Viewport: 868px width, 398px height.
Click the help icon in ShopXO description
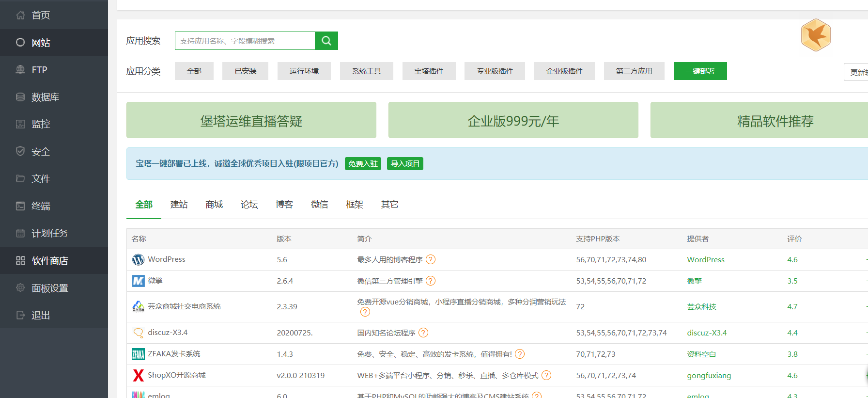[x=546, y=376]
